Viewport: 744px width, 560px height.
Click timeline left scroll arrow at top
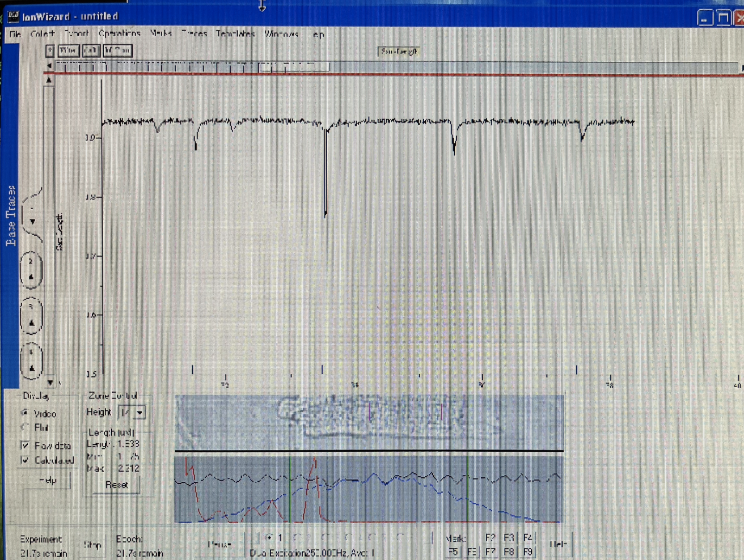coord(49,67)
